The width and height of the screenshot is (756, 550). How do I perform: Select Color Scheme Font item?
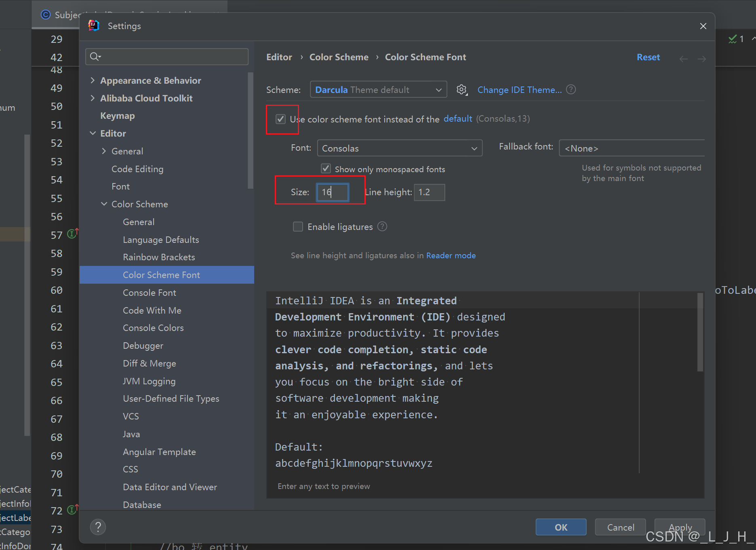coord(167,275)
